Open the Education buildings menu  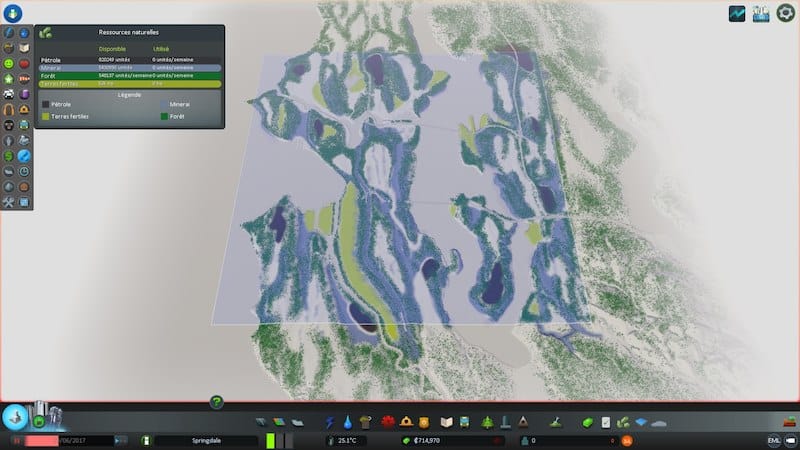pos(448,422)
